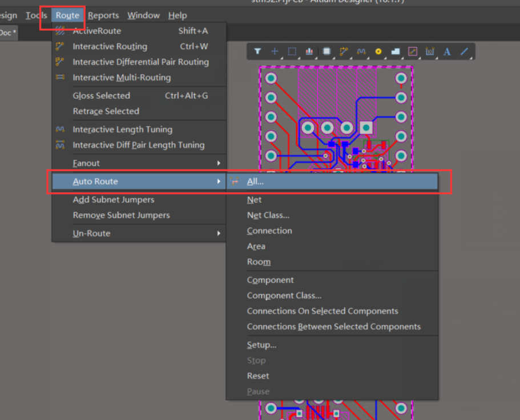Click the Diff Pair Length Tuning menu icon
This screenshot has height=420, width=520.
60,145
